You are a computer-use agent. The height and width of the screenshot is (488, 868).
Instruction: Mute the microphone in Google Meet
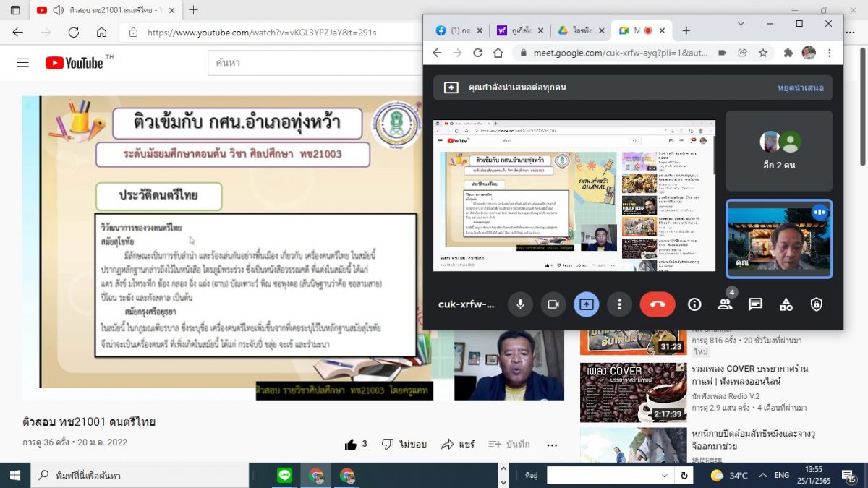pos(519,304)
